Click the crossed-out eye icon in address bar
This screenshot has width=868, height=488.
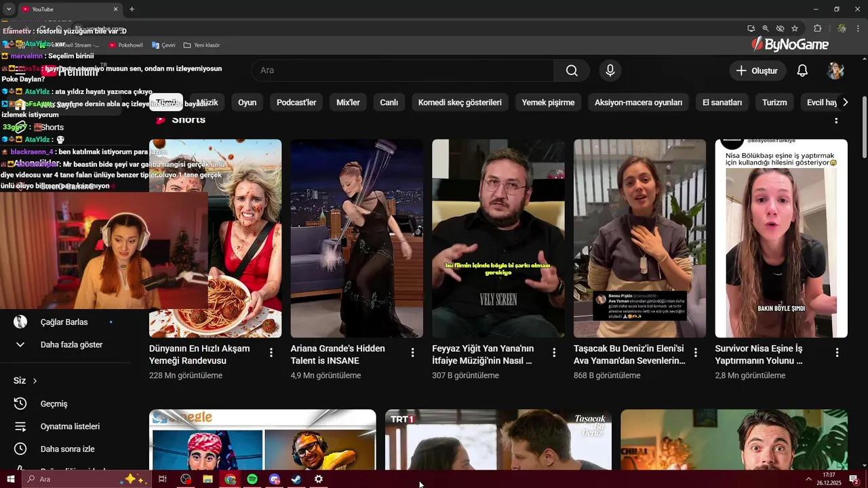click(x=780, y=28)
